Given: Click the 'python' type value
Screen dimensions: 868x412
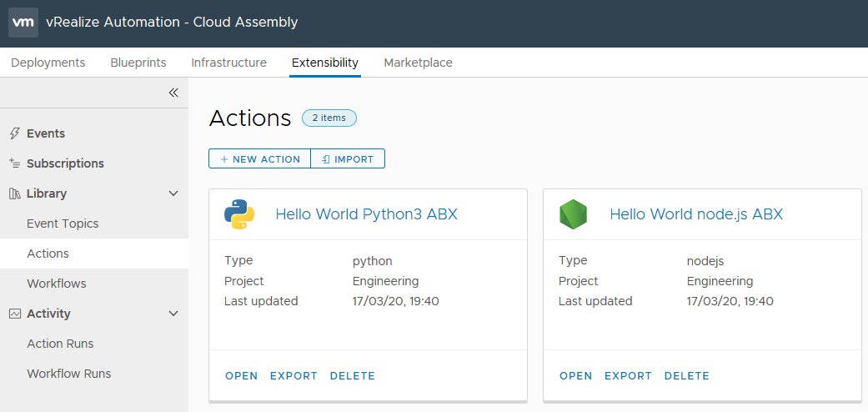Looking at the screenshot, I should [x=373, y=261].
